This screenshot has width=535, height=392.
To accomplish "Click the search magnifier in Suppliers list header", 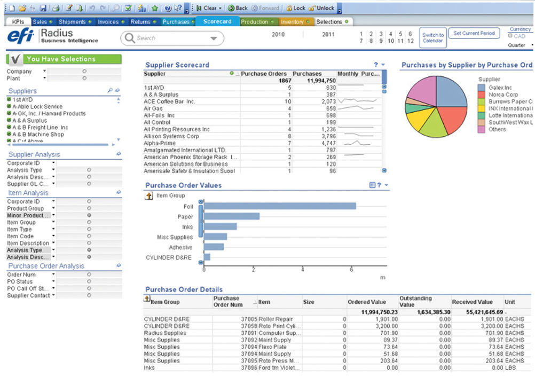I will [x=110, y=90].
